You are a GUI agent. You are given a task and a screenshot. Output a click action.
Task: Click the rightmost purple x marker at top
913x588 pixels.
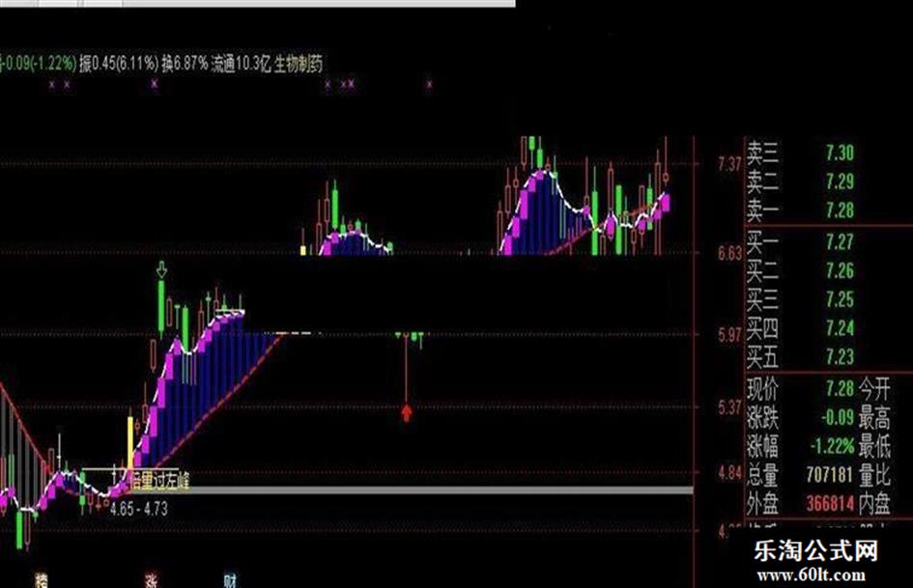coord(430,84)
